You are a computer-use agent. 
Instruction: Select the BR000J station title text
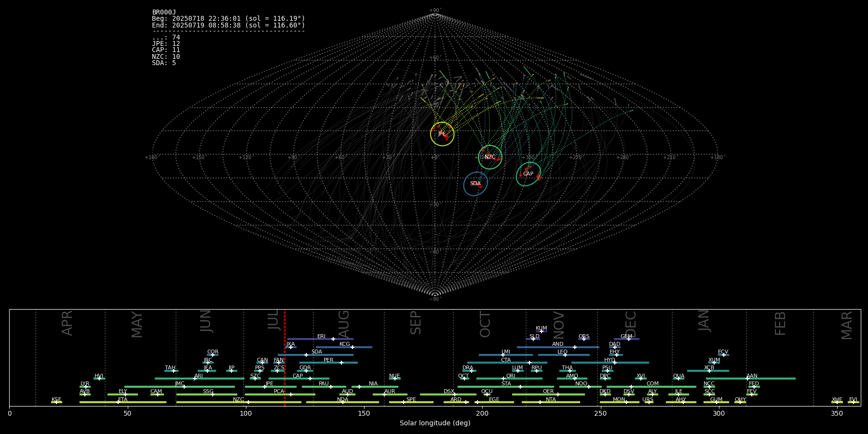click(x=164, y=13)
